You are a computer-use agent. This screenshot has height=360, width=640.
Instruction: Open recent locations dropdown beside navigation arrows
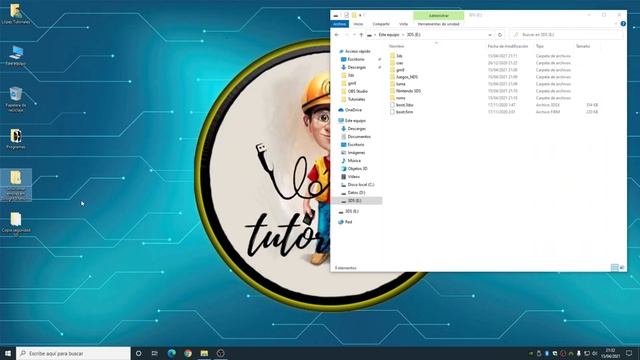[354, 35]
